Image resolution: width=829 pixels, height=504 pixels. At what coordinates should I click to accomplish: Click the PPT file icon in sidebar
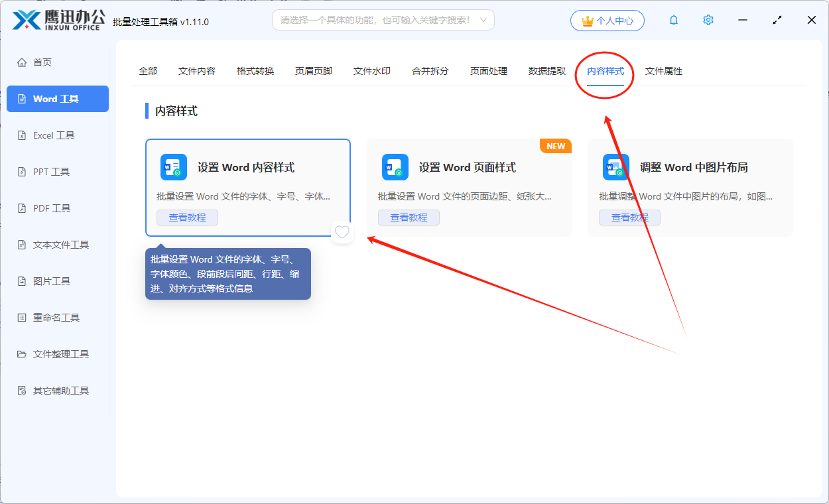coord(22,172)
